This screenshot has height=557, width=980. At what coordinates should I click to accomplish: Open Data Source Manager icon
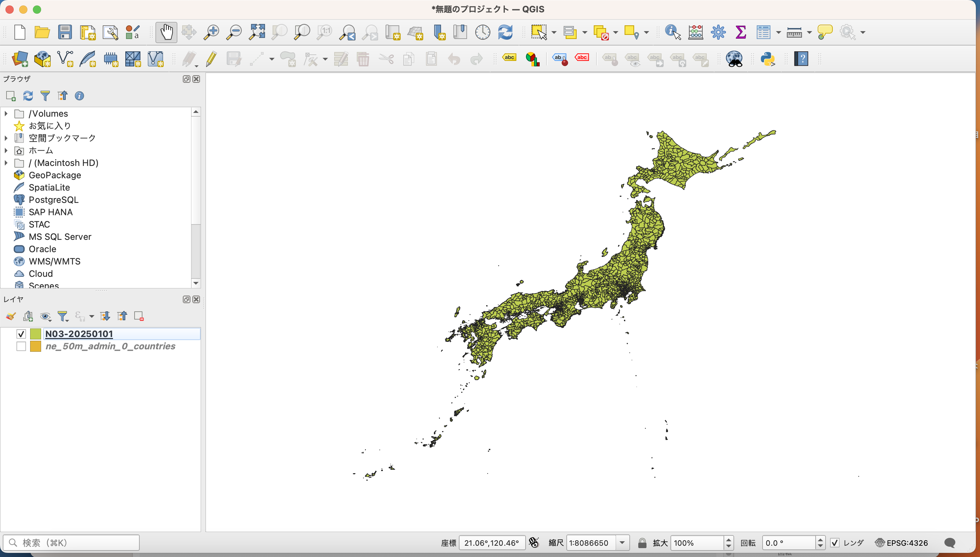(x=20, y=59)
